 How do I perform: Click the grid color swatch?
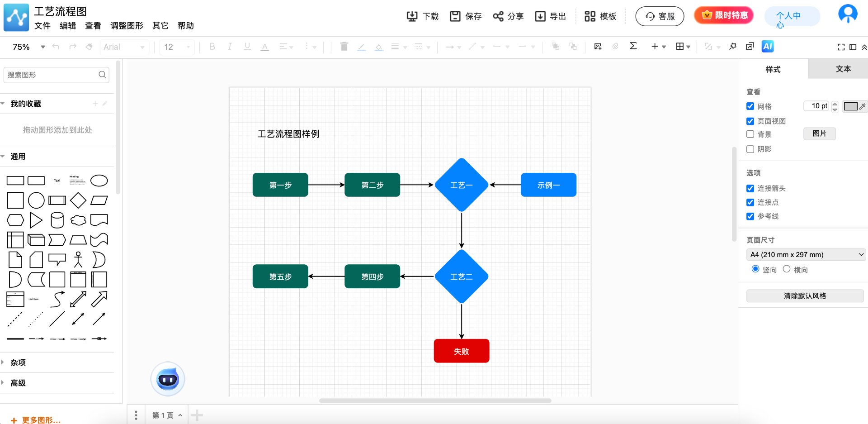[x=850, y=106]
